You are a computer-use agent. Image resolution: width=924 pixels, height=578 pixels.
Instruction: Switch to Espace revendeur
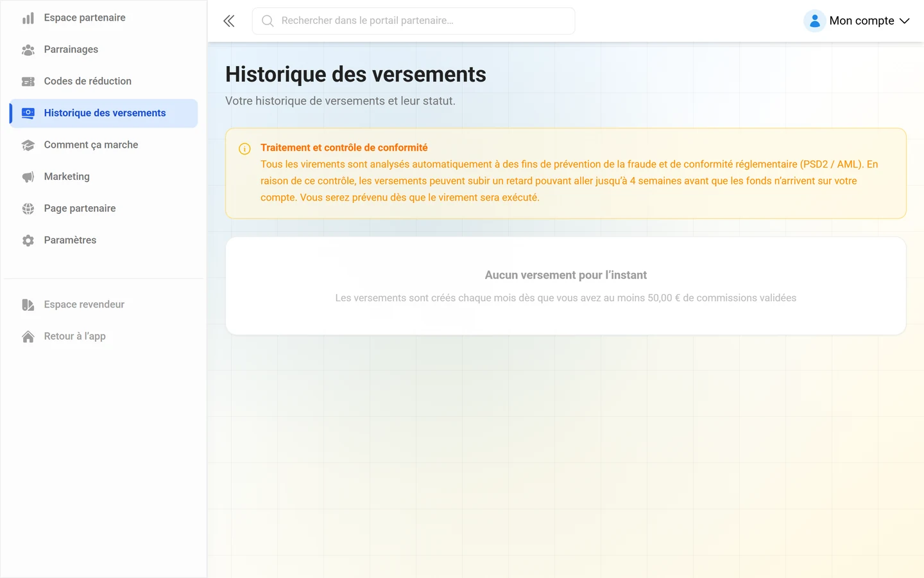(x=103, y=304)
